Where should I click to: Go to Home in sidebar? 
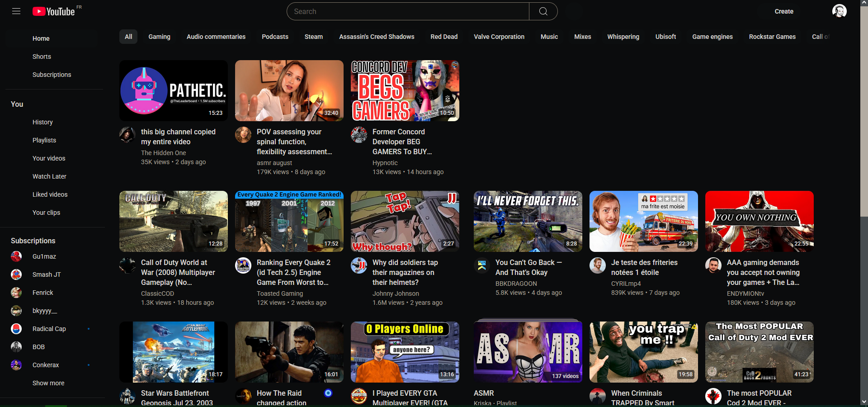52,38
